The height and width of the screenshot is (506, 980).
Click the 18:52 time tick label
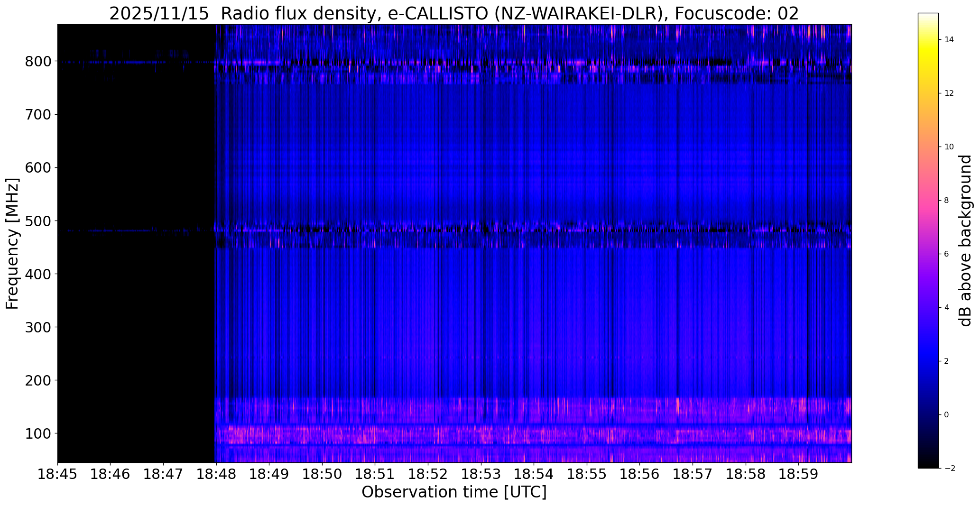point(428,475)
